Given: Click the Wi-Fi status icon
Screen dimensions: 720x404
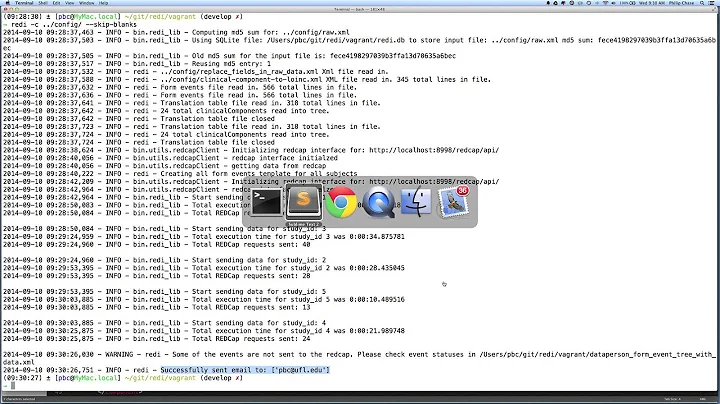Looking at the screenshot, I should click(x=605, y=3).
